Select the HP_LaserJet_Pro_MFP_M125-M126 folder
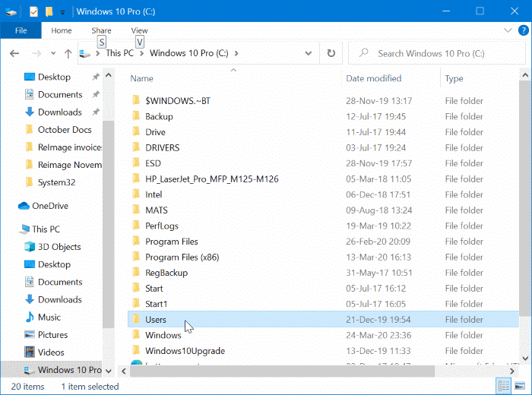Viewport: 532px width, 395px height. 212,179
